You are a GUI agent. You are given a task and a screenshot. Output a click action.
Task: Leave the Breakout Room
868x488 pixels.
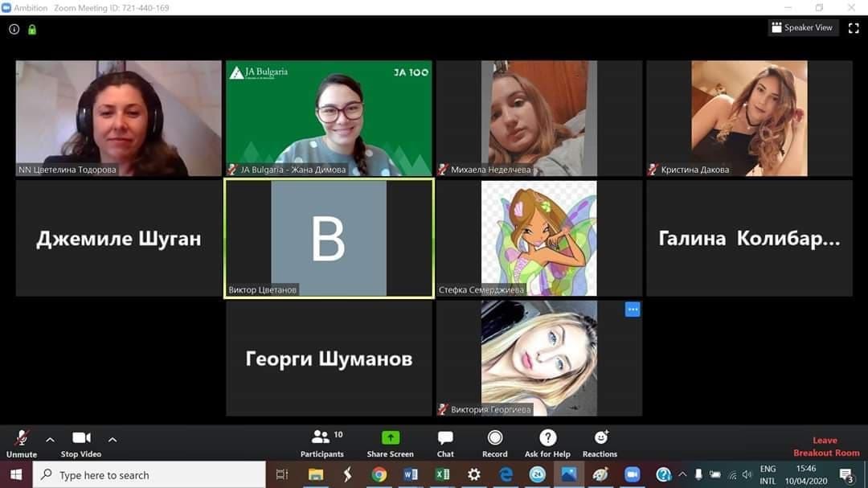click(x=825, y=446)
